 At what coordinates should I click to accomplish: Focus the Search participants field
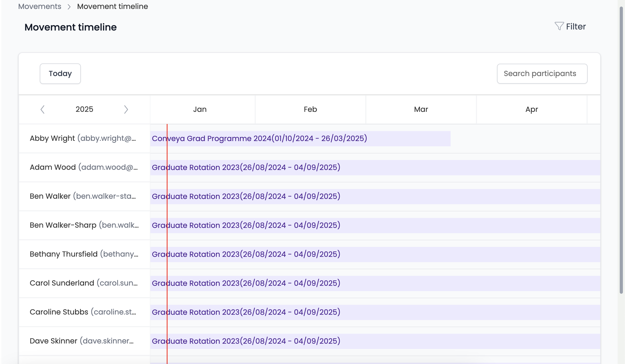[542, 74]
